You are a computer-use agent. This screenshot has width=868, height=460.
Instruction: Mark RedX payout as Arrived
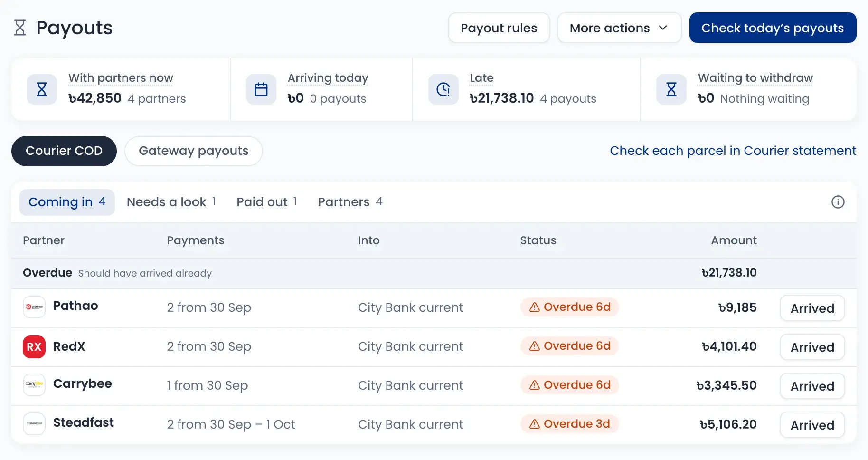point(812,347)
